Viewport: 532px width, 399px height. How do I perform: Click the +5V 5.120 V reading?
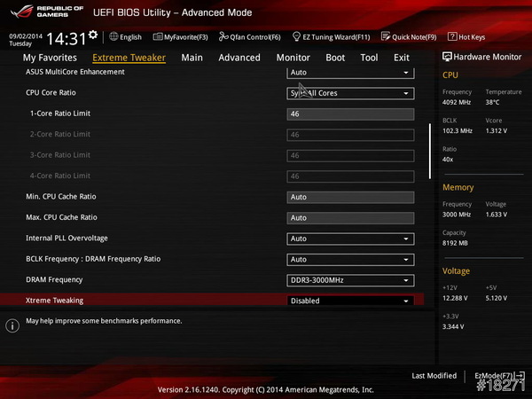pos(496,298)
